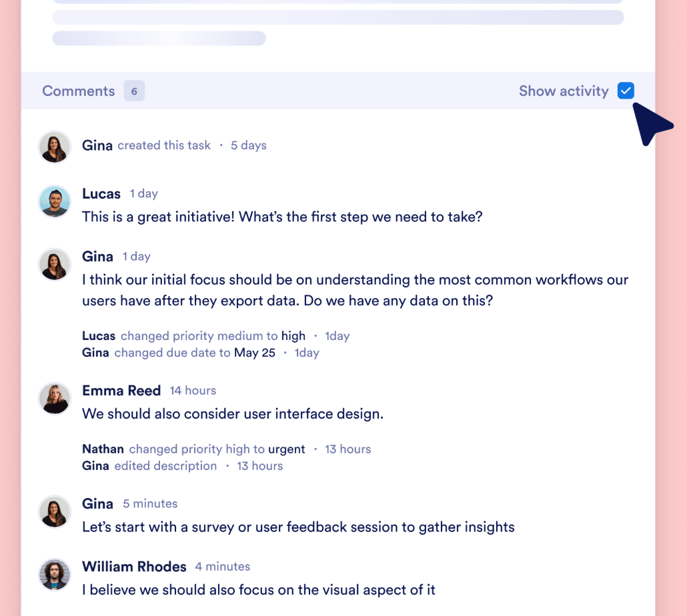Switch to the Comments section header
687x616 pixels.
coord(78,91)
